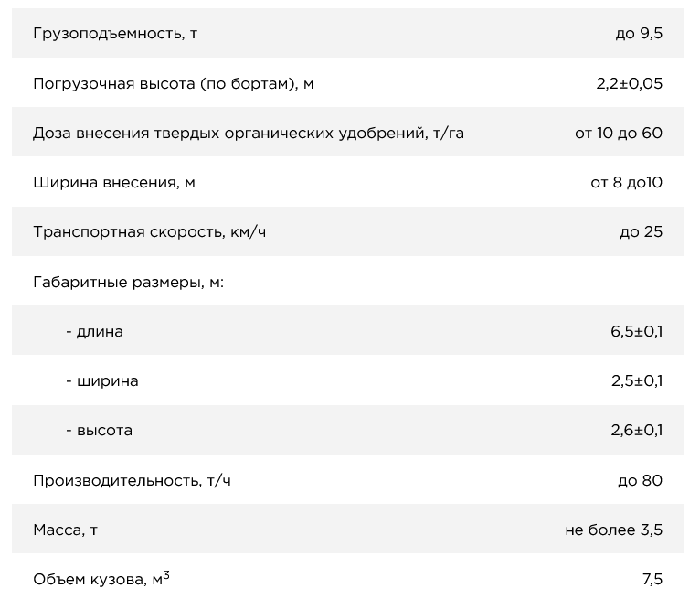This screenshot has height=610, width=700.
Task: Click the "Грузоподъемность, т" label
Action: point(115,34)
